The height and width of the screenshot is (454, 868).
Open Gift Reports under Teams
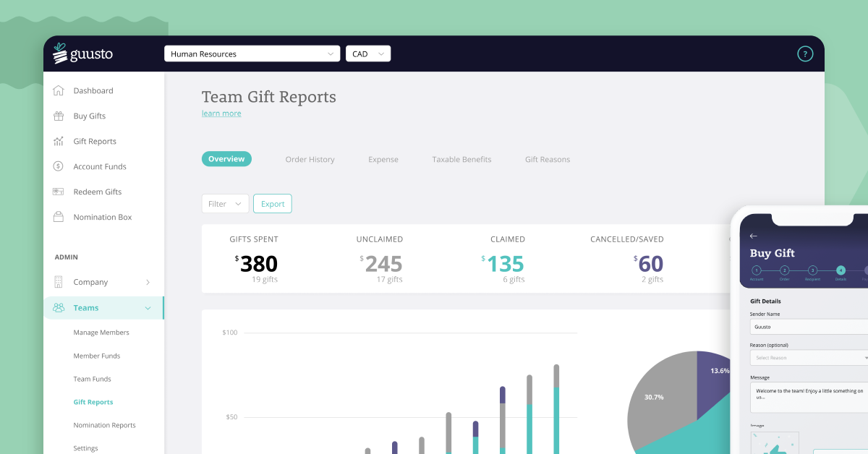click(93, 402)
